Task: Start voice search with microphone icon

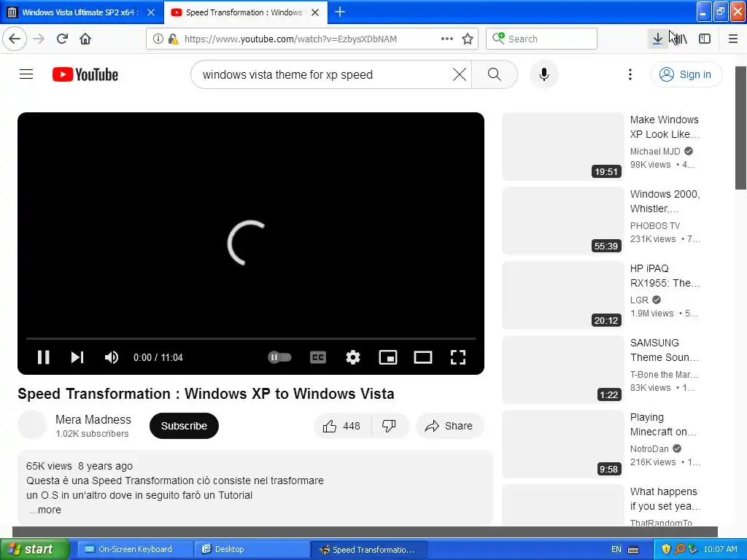Action: 544,74
